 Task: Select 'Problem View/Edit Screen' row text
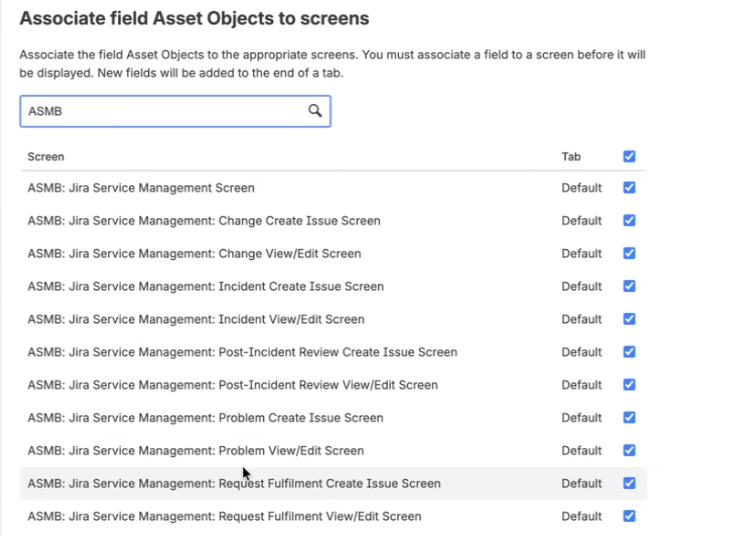tap(195, 451)
